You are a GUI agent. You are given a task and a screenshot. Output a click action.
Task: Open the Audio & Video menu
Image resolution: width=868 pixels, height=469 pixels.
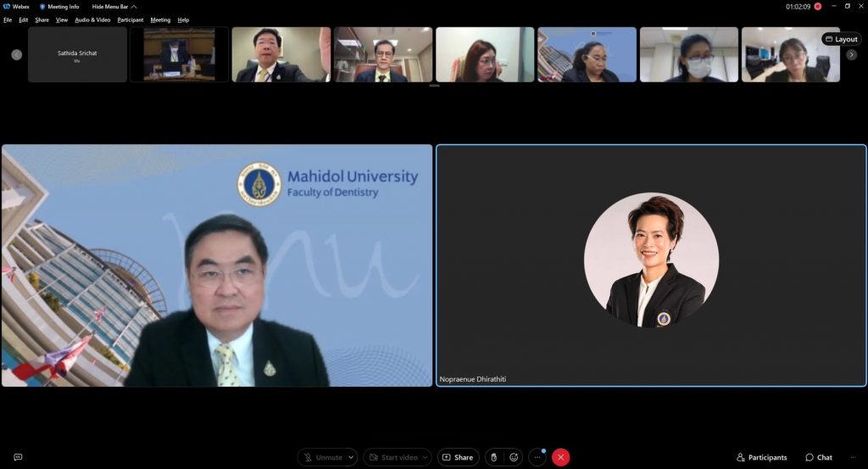(92, 20)
